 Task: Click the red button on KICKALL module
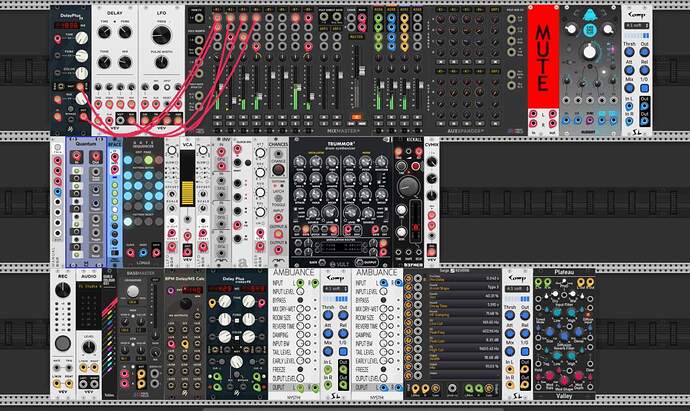pyautogui.click(x=415, y=166)
